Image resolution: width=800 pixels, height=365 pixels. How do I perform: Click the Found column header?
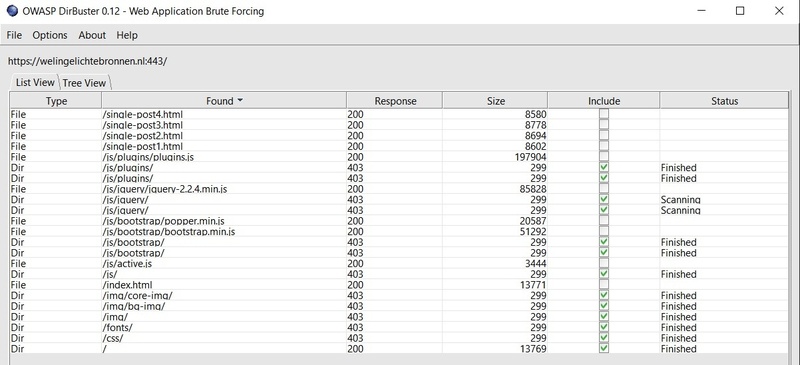(224, 101)
